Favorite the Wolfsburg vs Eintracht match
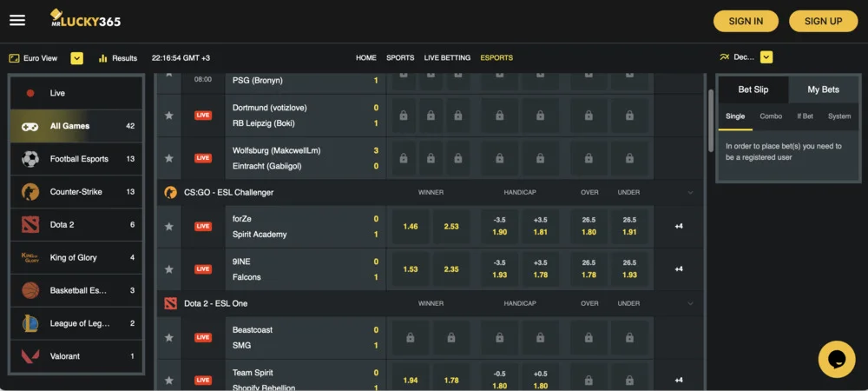 pos(169,158)
